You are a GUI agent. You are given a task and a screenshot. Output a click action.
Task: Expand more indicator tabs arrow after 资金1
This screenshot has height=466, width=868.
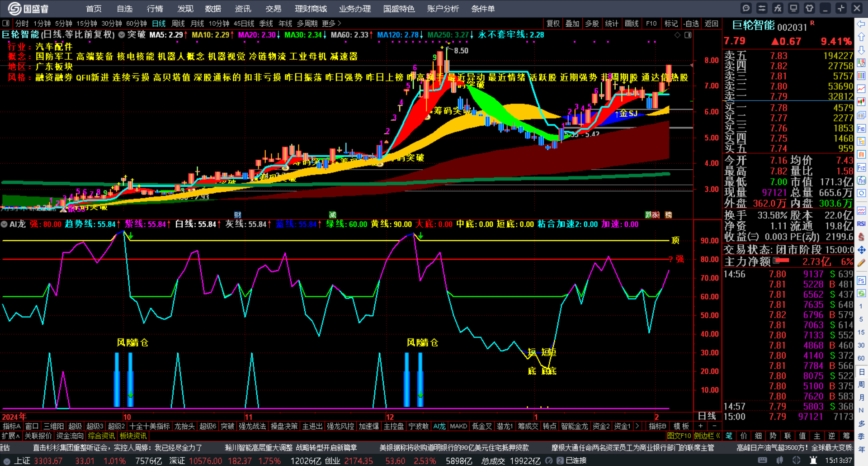[x=637, y=426]
